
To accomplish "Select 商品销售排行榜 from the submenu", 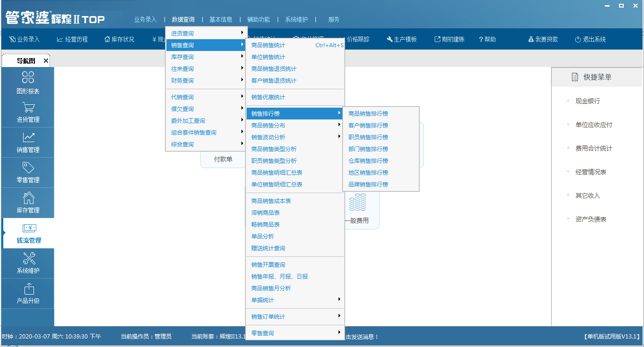I will click(x=368, y=114).
